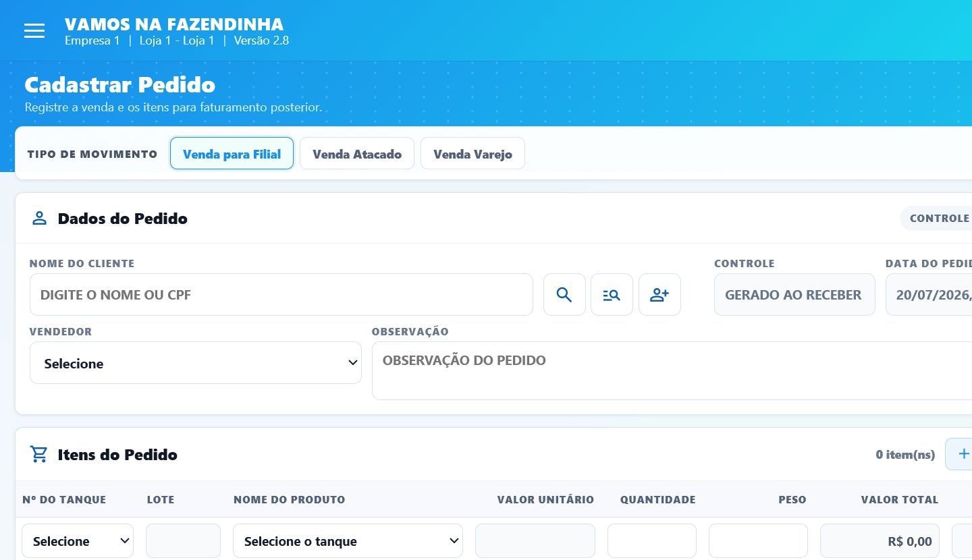Expand the Vendedor dropdown
This screenshot has width=972, height=560.
point(196,363)
